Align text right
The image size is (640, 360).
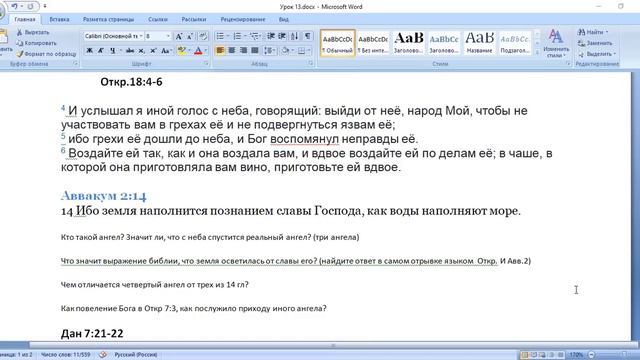click(243, 51)
